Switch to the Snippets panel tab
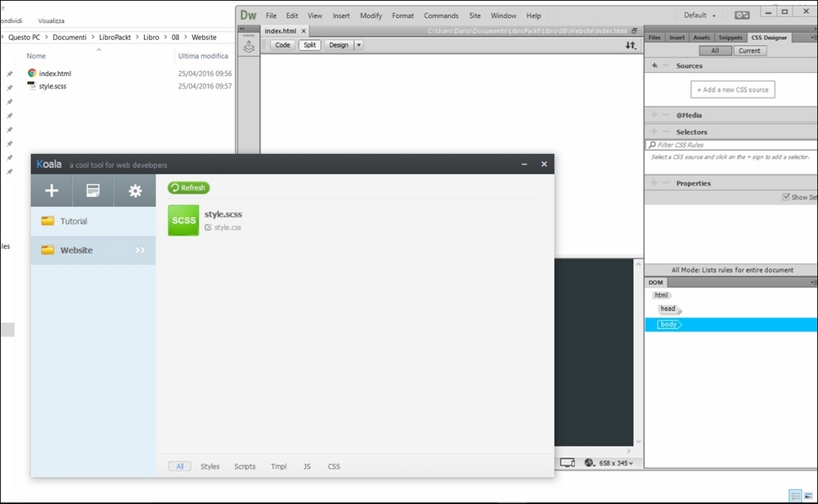The width and height of the screenshot is (818, 504). click(x=730, y=38)
